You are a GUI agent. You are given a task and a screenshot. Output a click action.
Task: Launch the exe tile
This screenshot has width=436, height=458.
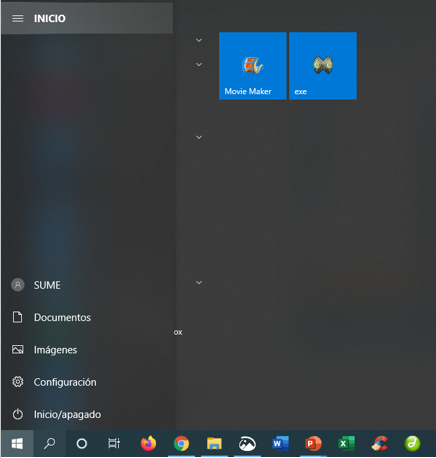(x=323, y=66)
